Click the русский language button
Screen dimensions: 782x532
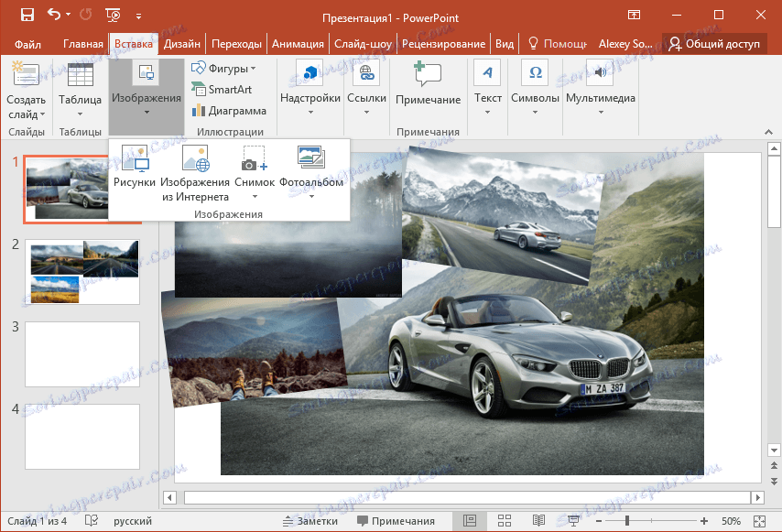click(x=131, y=520)
